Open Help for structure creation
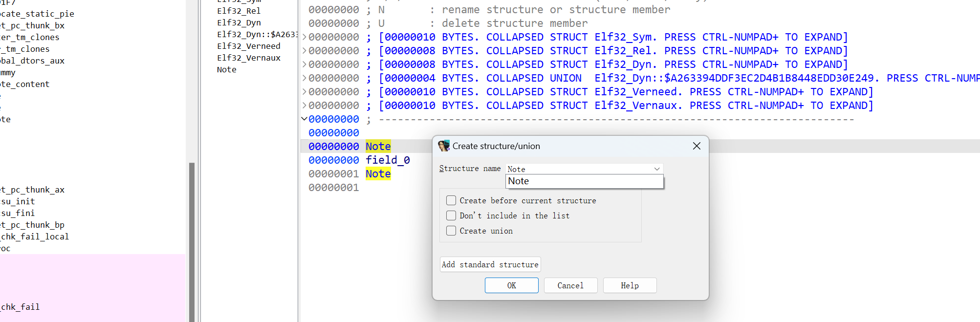 point(630,285)
